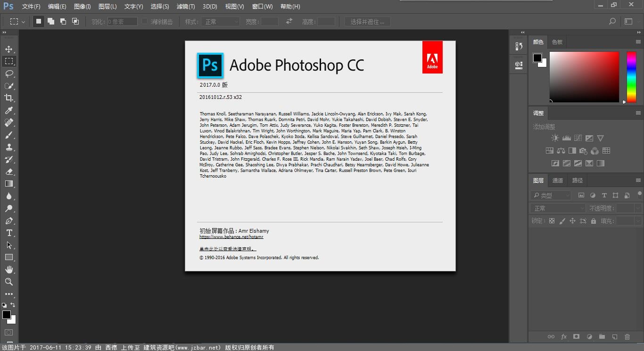The image size is (644, 351).
Task: Add a Photo Filter adjustment
Action: [x=583, y=151]
